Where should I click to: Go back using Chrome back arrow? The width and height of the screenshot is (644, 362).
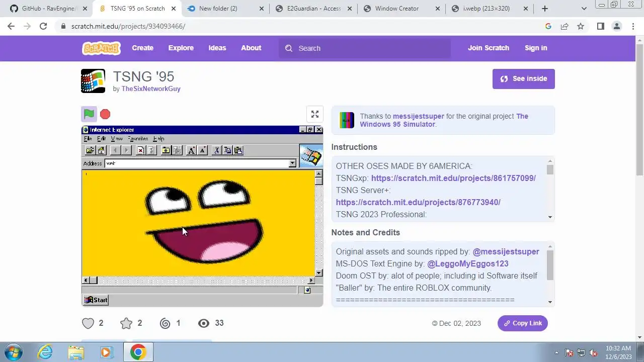click(x=11, y=26)
